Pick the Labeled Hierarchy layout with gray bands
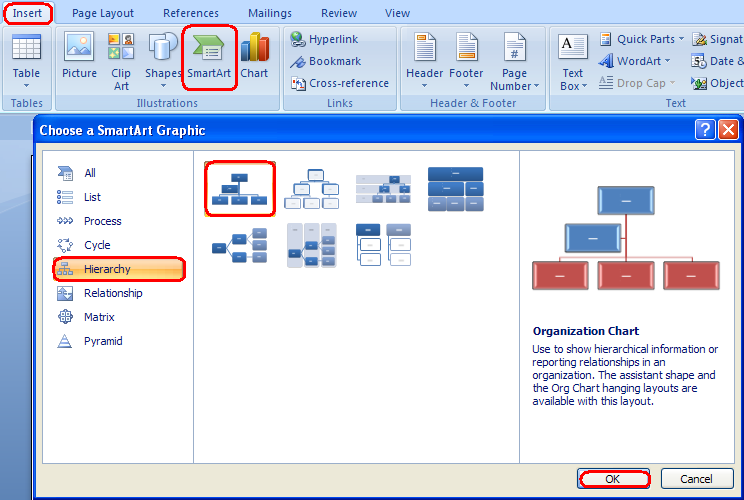The width and height of the screenshot is (744, 500). coord(383,189)
